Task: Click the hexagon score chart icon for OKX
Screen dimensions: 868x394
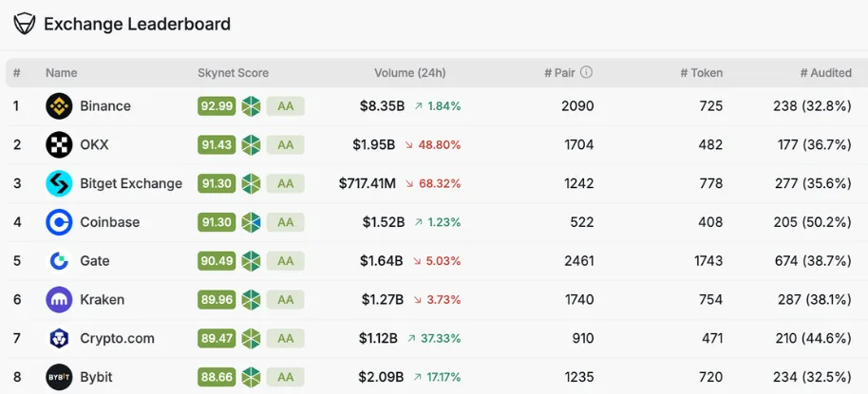Action: 251,145
